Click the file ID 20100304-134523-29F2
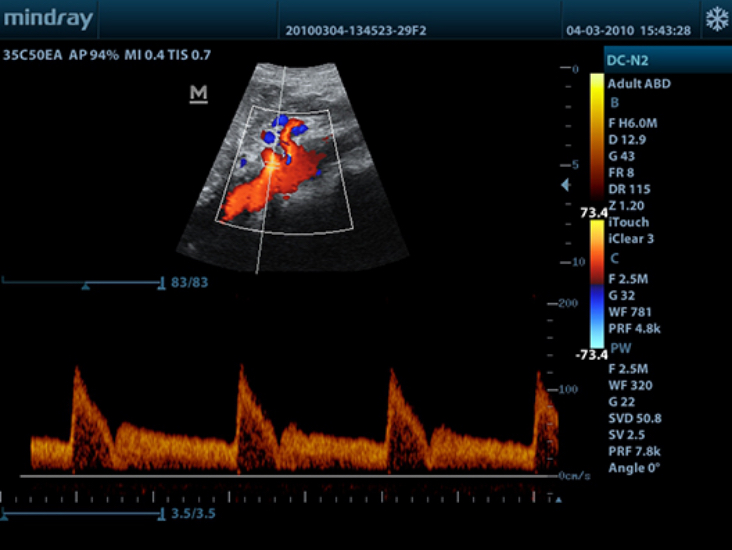The width and height of the screenshot is (732, 550). point(356,31)
